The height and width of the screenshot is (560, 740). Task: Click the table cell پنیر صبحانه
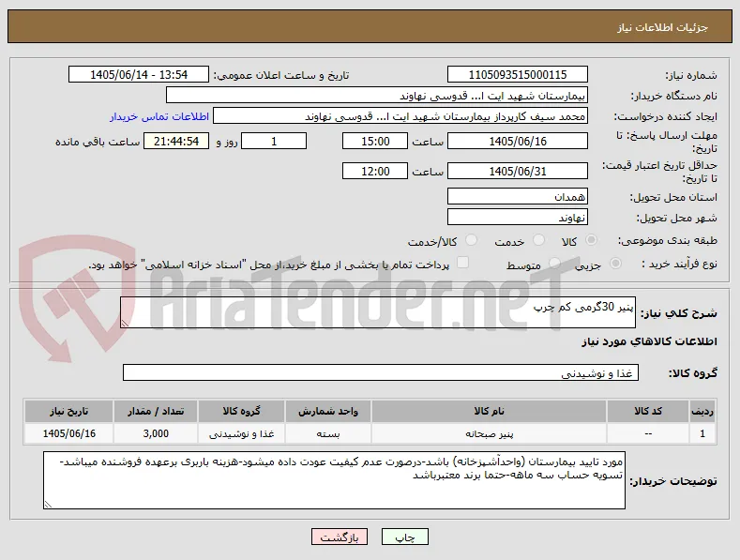pos(489,433)
